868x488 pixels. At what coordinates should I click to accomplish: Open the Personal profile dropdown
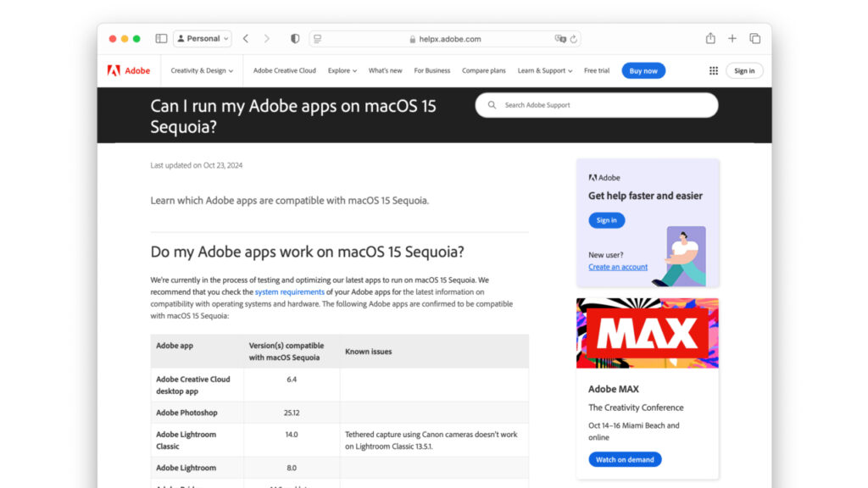(202, 39)
